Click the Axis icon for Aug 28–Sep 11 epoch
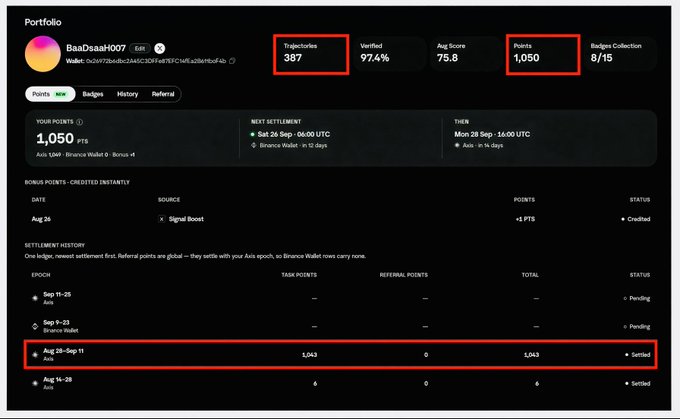This screenshot has width=680, height=419. (35, 354)
